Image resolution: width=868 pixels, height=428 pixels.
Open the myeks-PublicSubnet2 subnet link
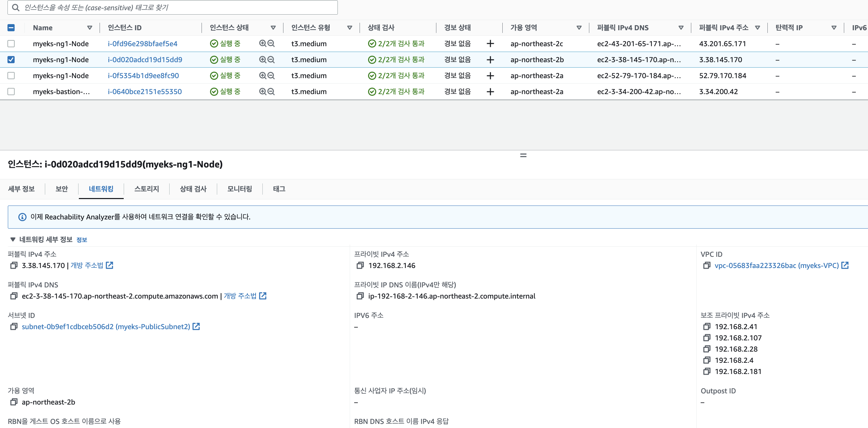click(106, 326)
